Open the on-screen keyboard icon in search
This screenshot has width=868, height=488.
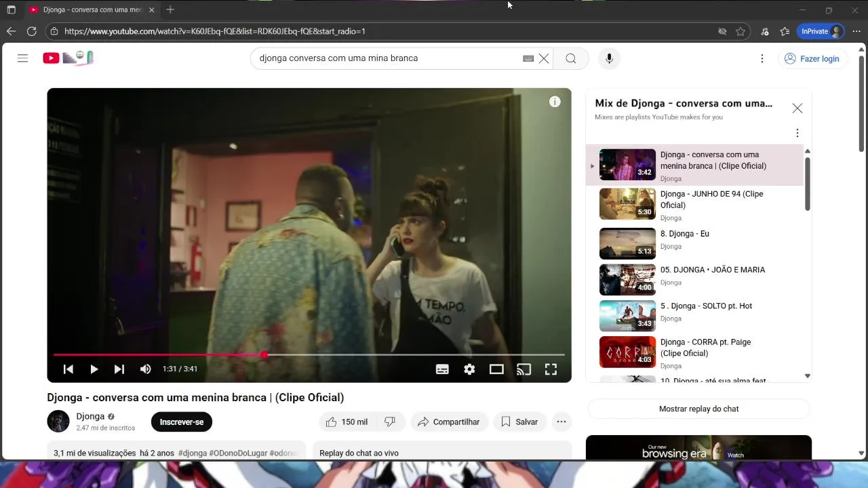pos(528,58)
